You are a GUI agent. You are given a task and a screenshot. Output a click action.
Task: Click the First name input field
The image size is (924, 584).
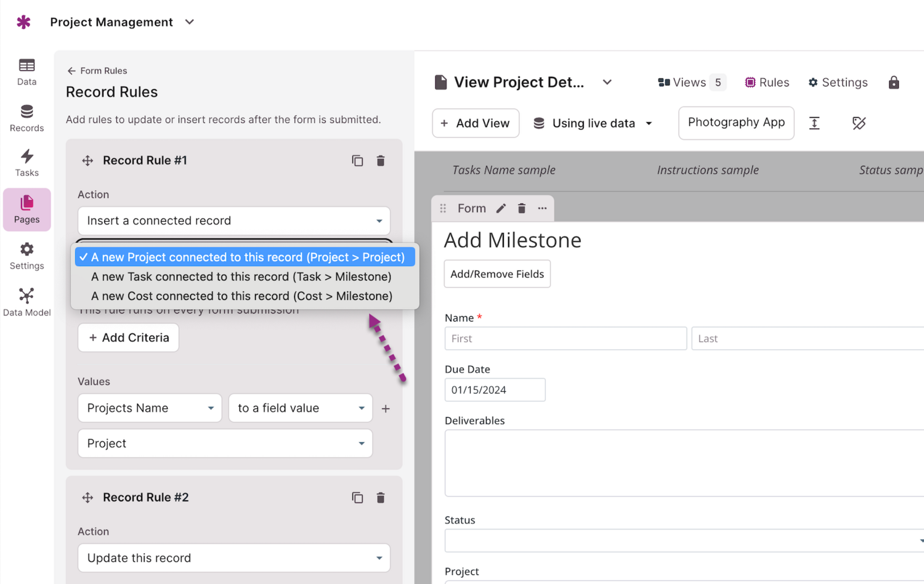[x=565, y=339]
